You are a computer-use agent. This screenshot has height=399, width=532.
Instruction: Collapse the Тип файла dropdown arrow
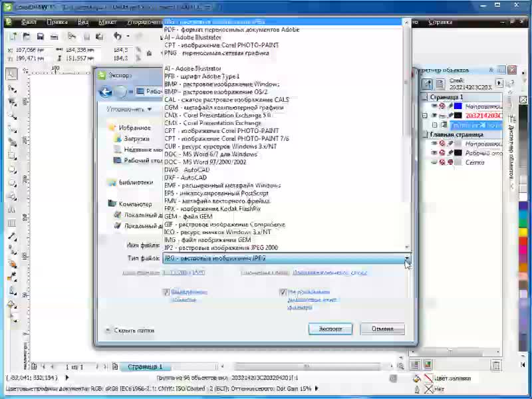point(407,259)
